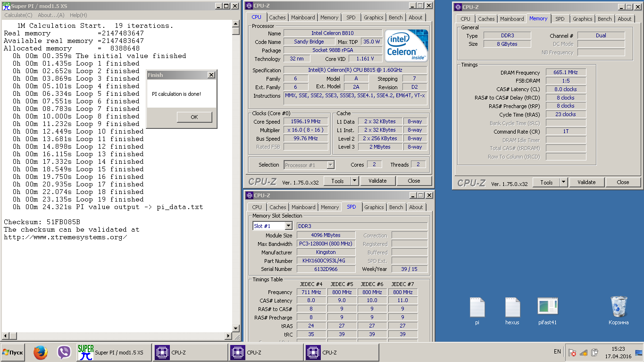Click the Checksum: 51FB085B line

42,222
